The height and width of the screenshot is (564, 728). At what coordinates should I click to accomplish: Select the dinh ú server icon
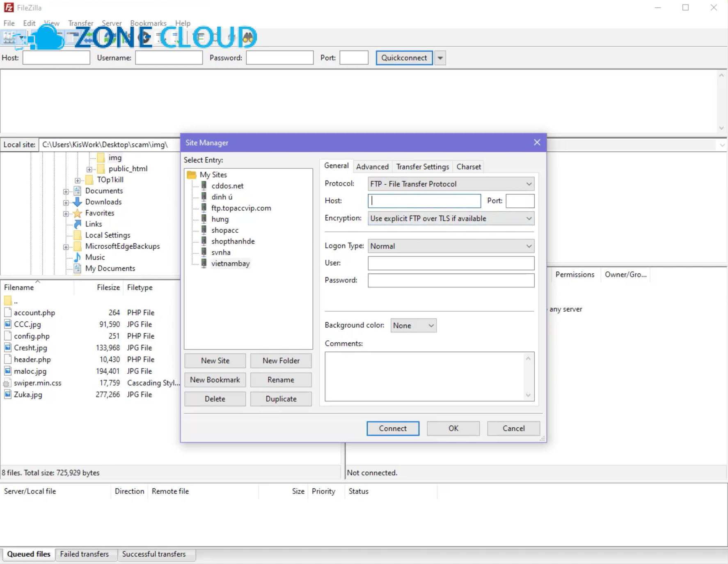coord(204,197)
